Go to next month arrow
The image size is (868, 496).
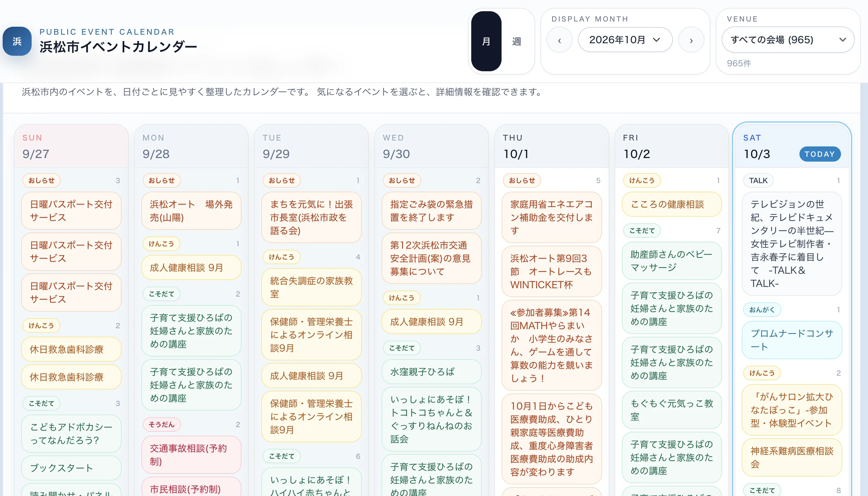(x=691, y=40)
